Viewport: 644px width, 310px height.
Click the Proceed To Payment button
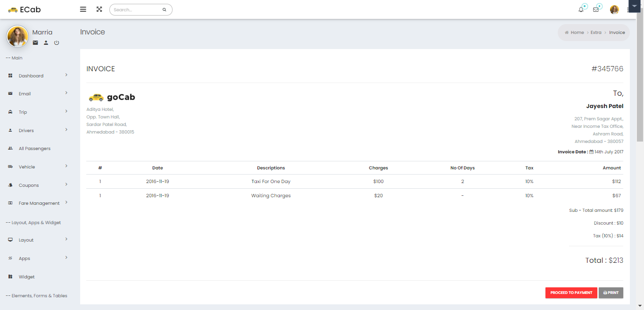[571, 293]
